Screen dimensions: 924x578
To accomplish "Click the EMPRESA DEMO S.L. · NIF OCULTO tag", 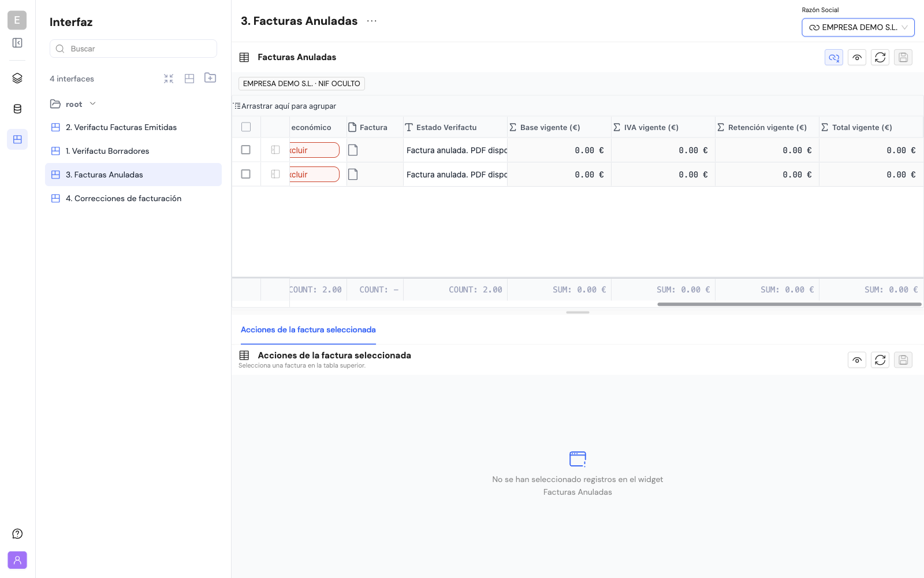I will tap(301, 84).
